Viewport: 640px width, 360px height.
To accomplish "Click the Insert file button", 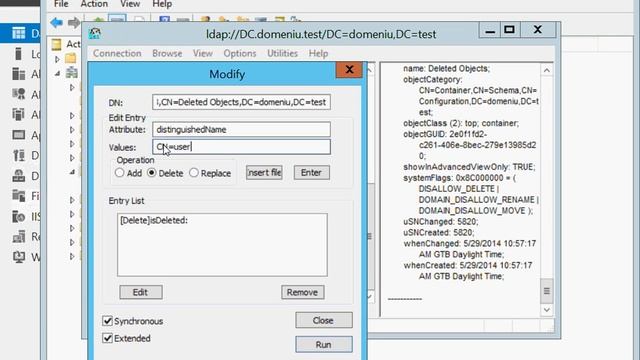I will pos(264,173).
